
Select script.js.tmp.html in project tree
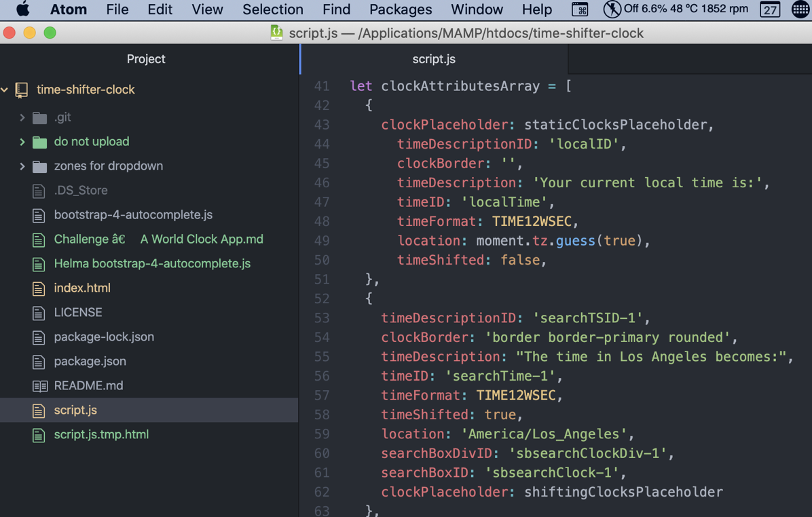pyautogui.click(x=101, y=434)
